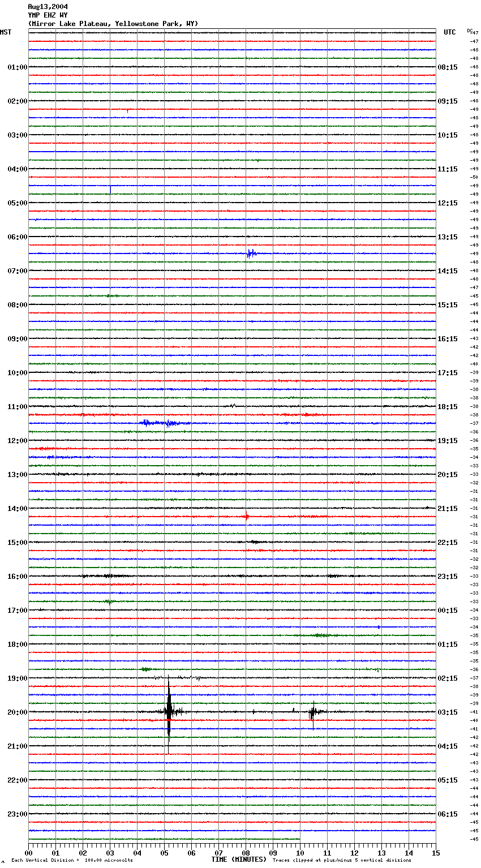The height and width of the screenshot is (868, 481).
Task: Select the 13:00 MST time label
Action: pos(18,475)
